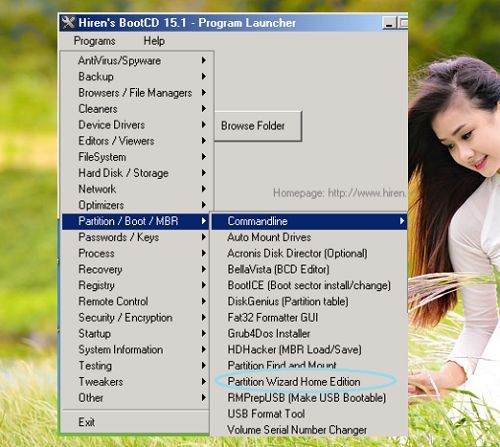Viewport: 500px width, 447px height.
Task: Open the Help menu
Action: [154, 41]
